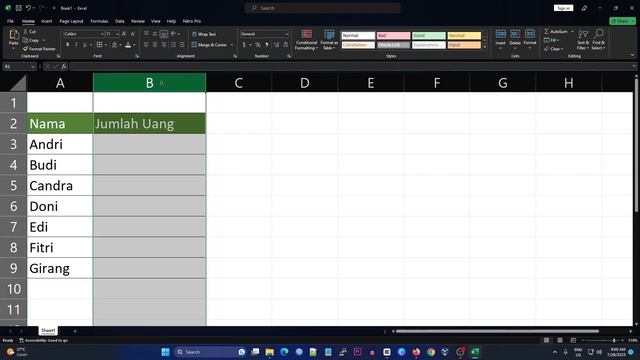
Task: Toggle center horizontal alignment
Action: tap(155, 44)
